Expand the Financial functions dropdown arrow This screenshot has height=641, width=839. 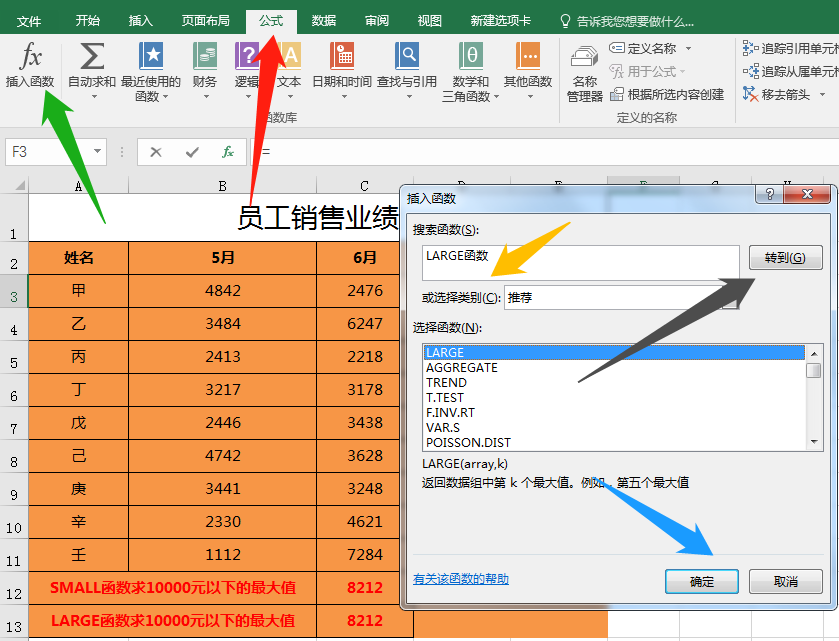point(206,97)
